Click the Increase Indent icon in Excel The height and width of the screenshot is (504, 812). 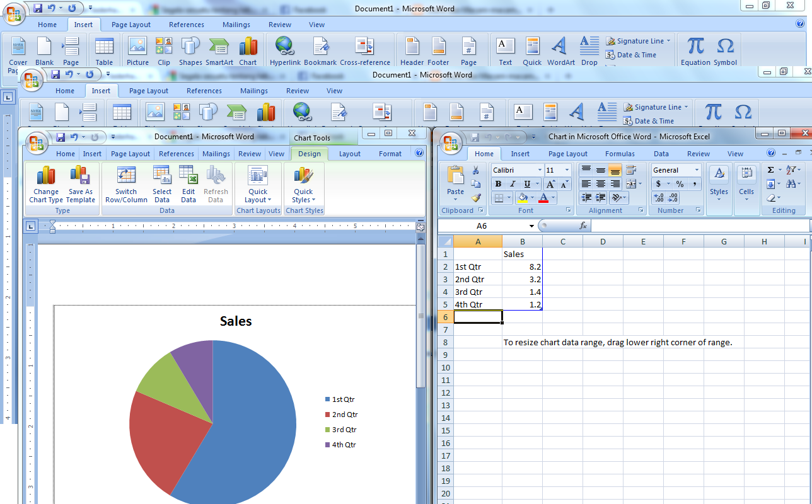point(600,198)
